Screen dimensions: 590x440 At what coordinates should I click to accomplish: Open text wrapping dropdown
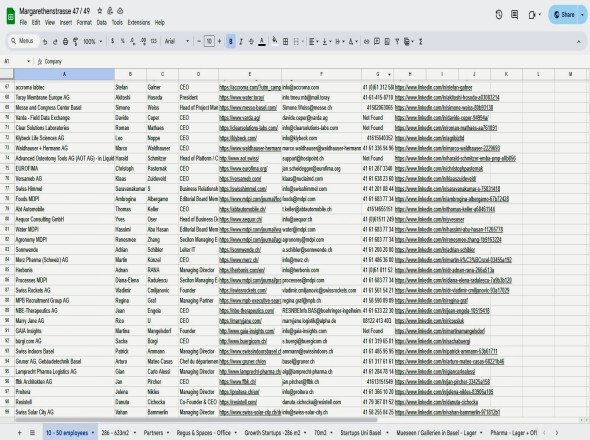coord(339,41)
